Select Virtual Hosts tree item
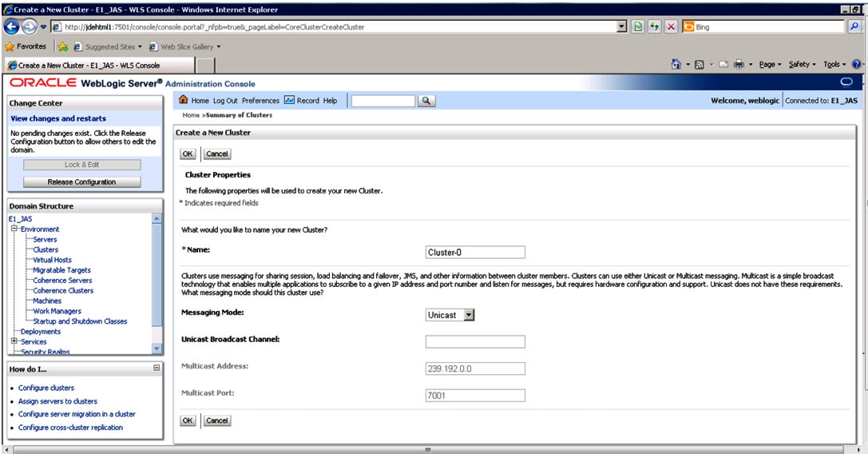868x454 pixels. point(52,260)
